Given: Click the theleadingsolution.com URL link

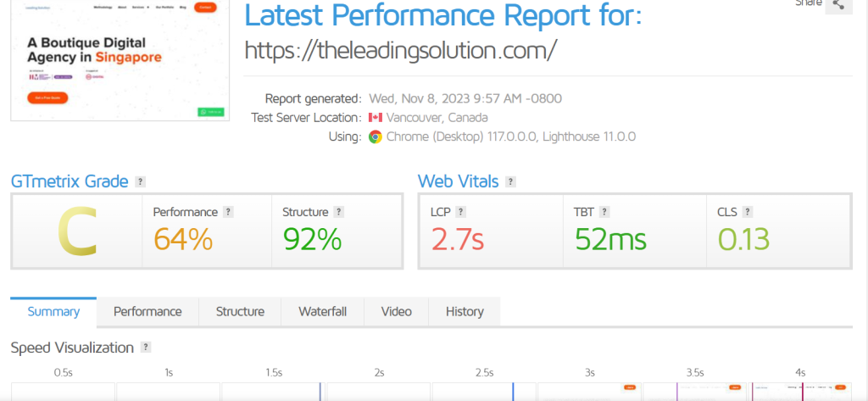Looking at the screenshot, I should point(400,50).
